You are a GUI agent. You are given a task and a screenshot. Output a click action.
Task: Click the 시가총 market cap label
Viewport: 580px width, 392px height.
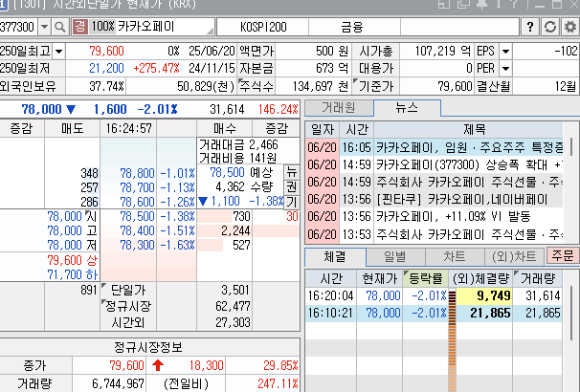(376, 52)
